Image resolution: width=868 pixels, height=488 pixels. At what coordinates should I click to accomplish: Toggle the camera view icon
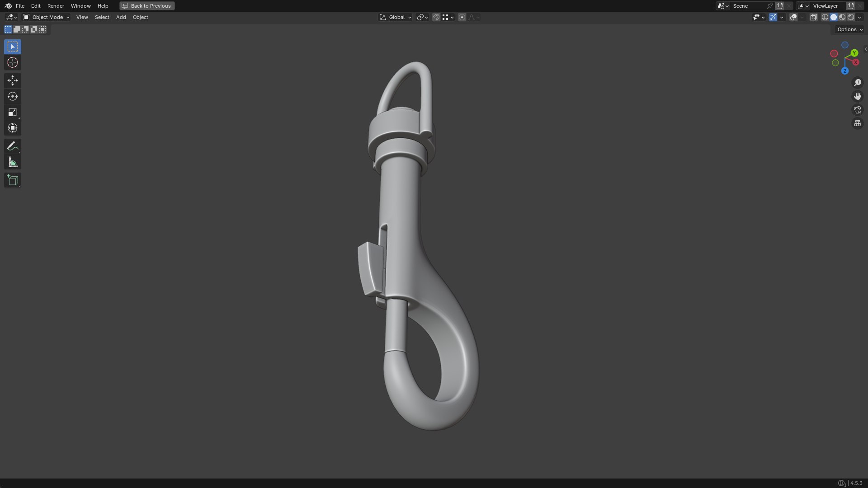(x=857, y=110)
